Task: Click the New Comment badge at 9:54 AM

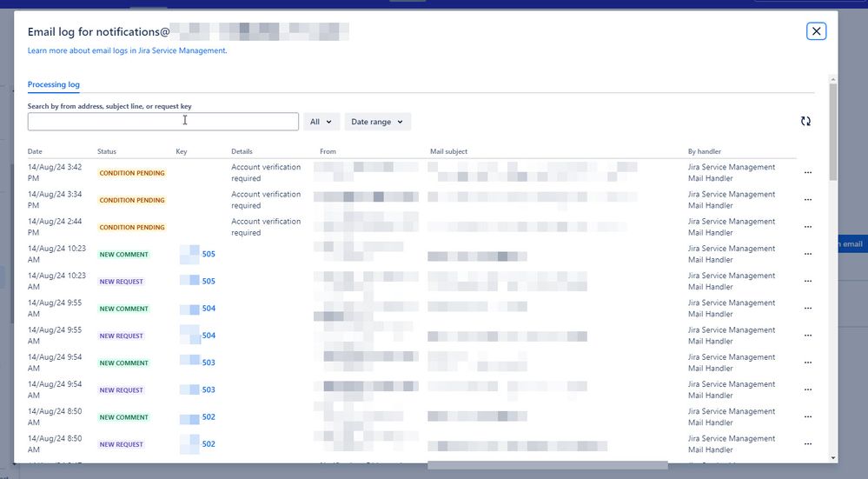Action: [x=124, y=363]
